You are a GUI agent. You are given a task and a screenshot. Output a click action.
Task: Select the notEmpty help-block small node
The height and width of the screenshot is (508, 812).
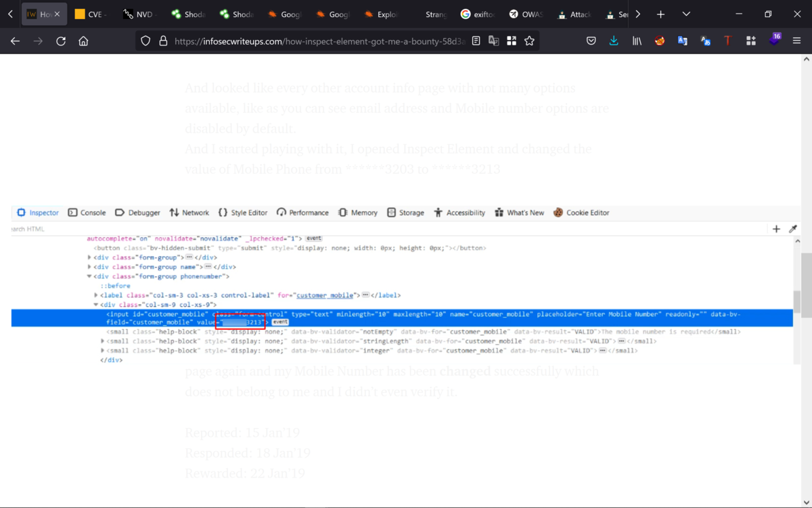pos(423,332)
